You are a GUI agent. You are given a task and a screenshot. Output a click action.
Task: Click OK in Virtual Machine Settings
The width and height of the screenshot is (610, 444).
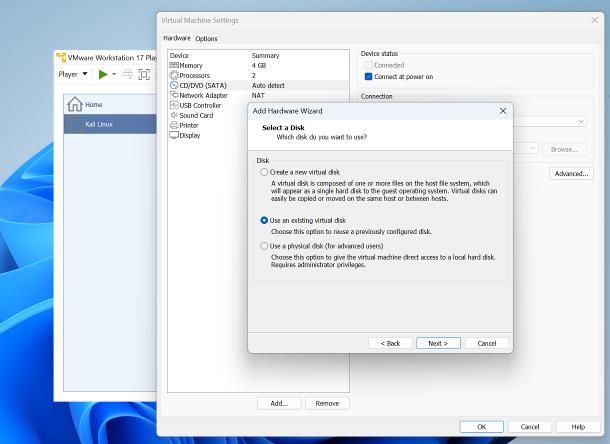click(x=481, y=427)
